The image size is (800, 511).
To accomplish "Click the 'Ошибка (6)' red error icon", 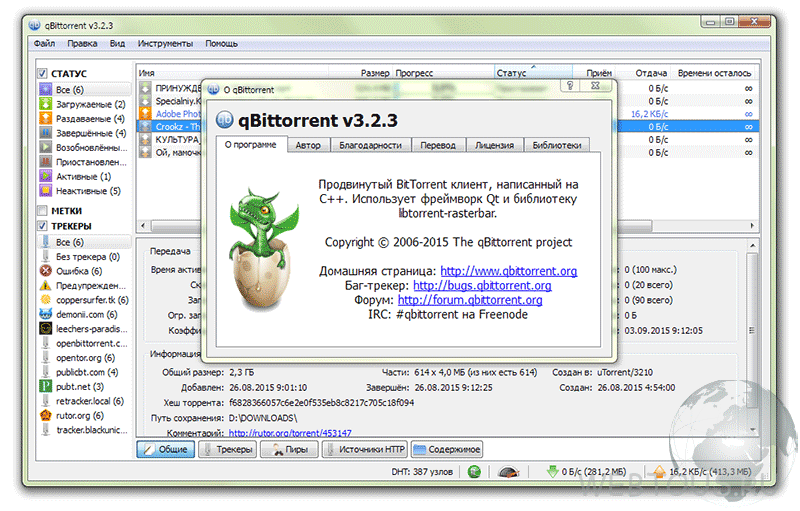I will (x=45, y=271).
